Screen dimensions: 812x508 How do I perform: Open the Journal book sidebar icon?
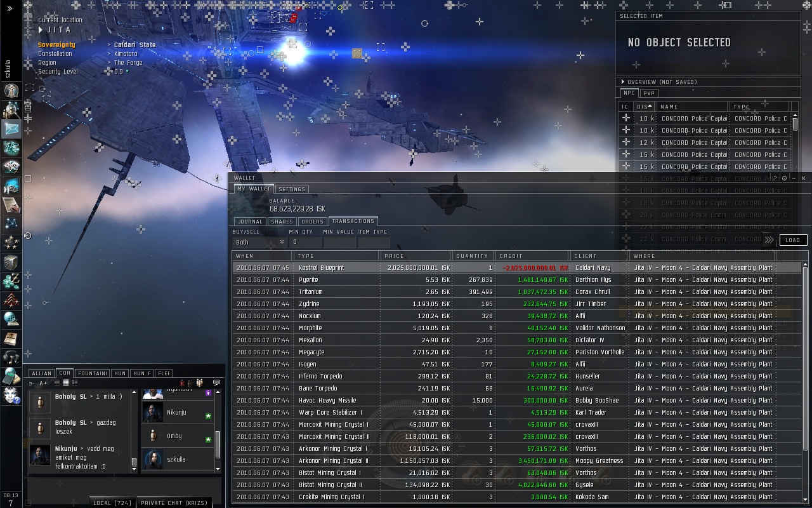click(11, 338)
